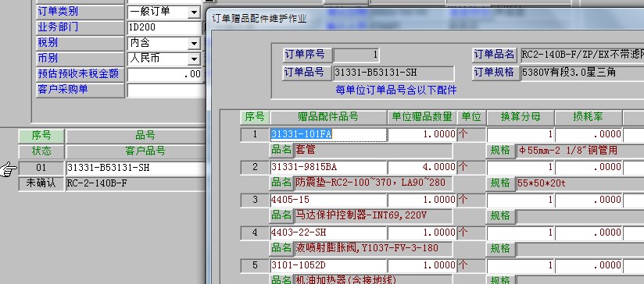
Task: Click the 赠品配件品号 field 31331-101FA
Action: point(328,134)
